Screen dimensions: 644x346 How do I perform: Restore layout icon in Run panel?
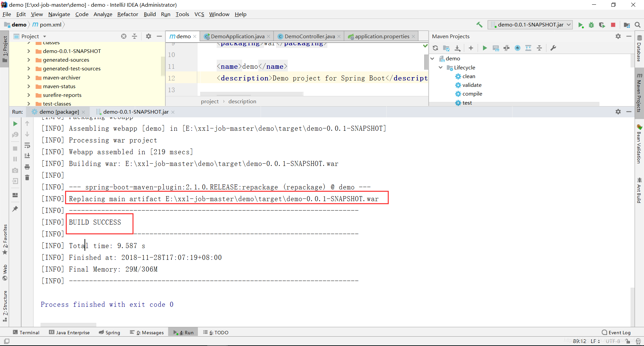click(x=15, y=195)
